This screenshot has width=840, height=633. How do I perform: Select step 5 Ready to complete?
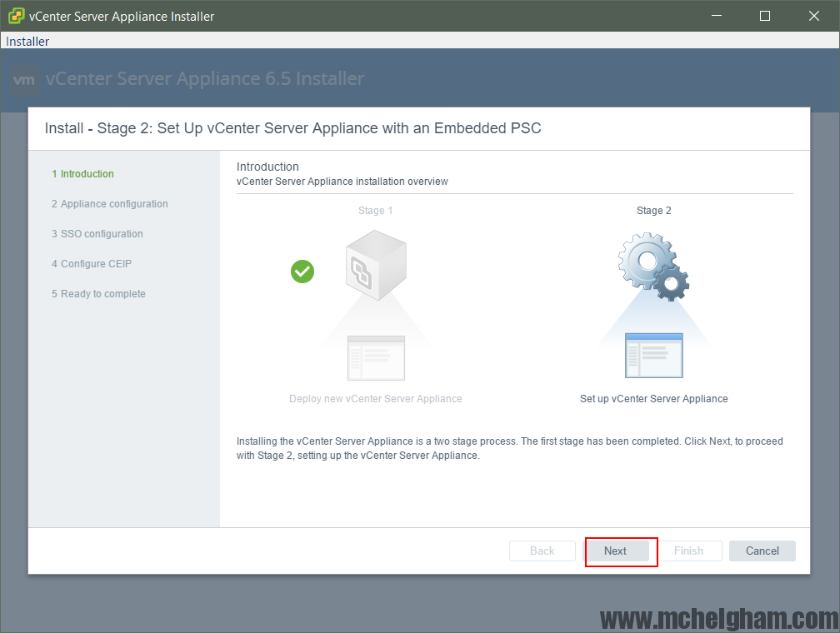98,294
